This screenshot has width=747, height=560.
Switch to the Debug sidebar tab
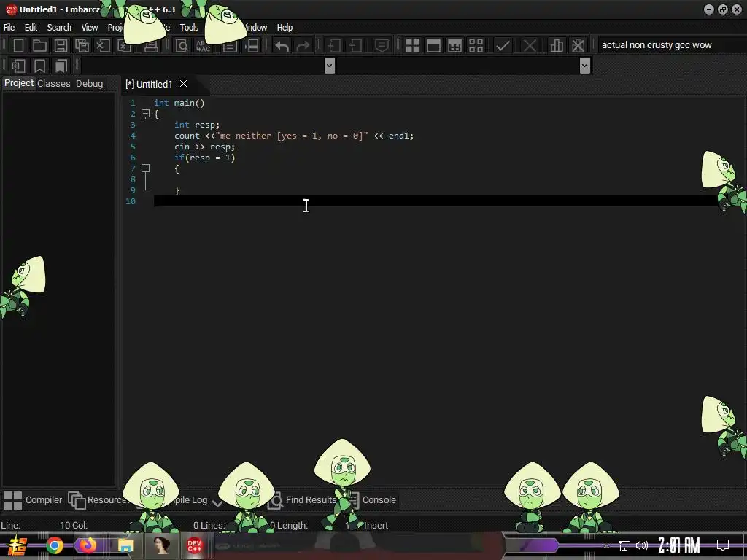(x=90, y=84)
